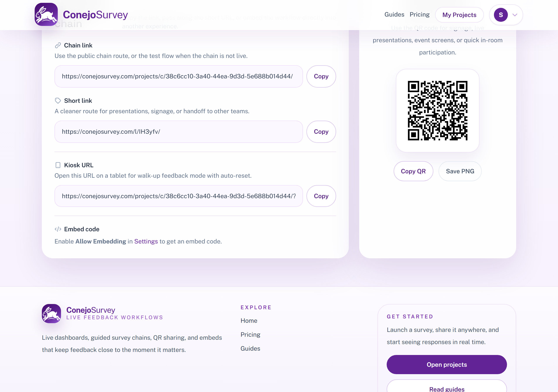The image size is (558, 392).
Task: Click Save PNG for the QR code
Action: (x=460, y=171)
